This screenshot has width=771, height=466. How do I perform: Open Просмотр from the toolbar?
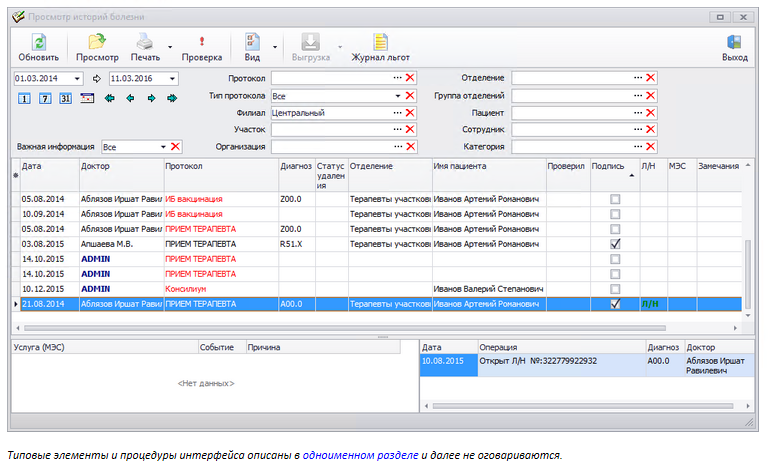pyautogui.click(x=97, y=42)
